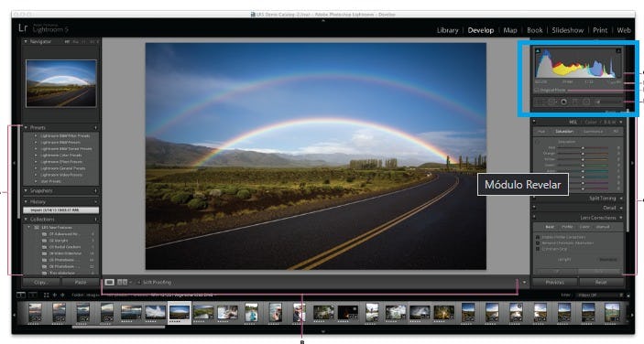Collapse the History panel

26,201
